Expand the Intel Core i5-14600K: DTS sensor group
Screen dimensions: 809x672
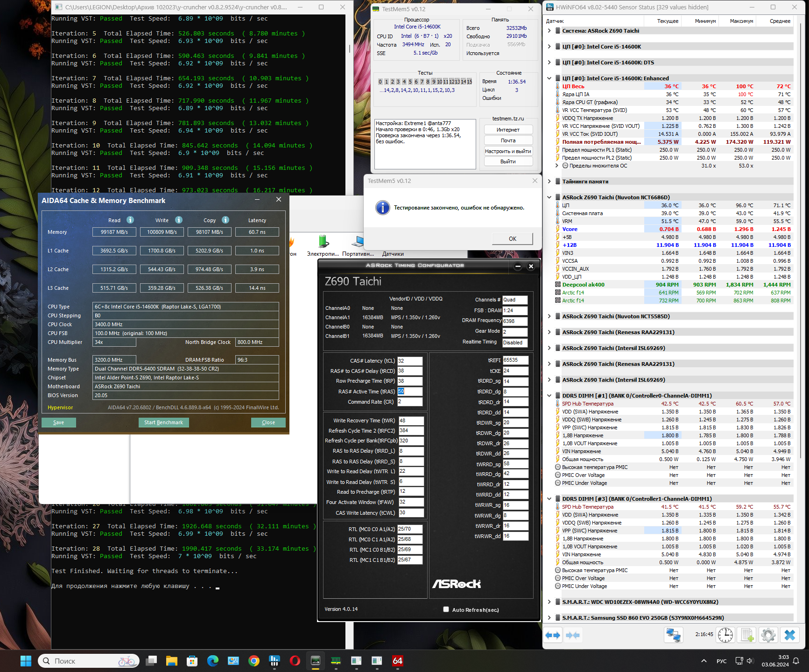tap(549, 63)
